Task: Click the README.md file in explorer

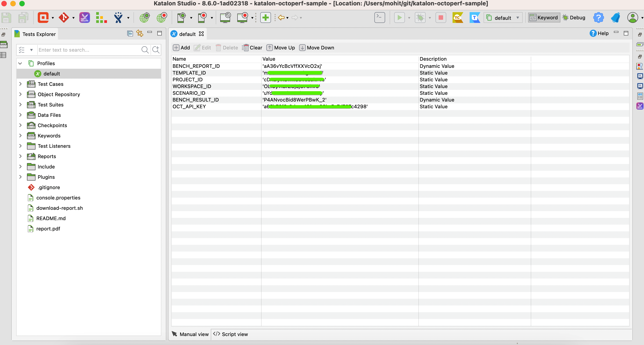Action: (x=51, y=218)
